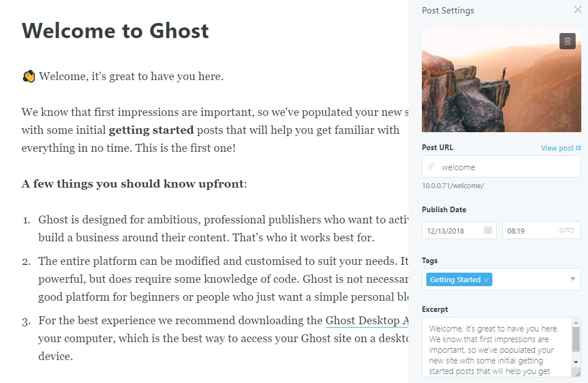Click the link icon in Post URL field

pyautogui.click(x=431, y=167)
